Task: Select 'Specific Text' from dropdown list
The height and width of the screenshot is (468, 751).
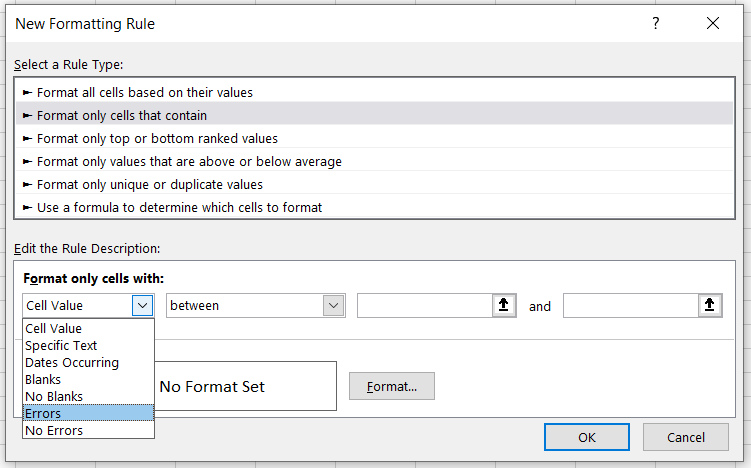Action: [61, 346]
